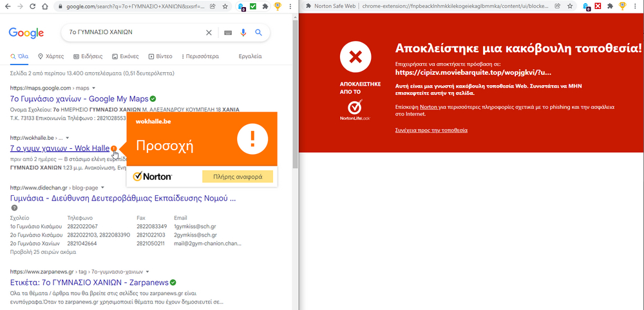The width and height of the screenshot is (644, 310).
Task: Click green safe badge beside Zarpanews result
Action: pos(173,282)
